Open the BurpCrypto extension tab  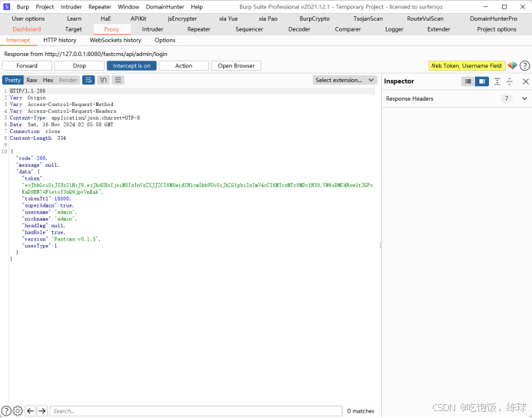click(314, 18)
